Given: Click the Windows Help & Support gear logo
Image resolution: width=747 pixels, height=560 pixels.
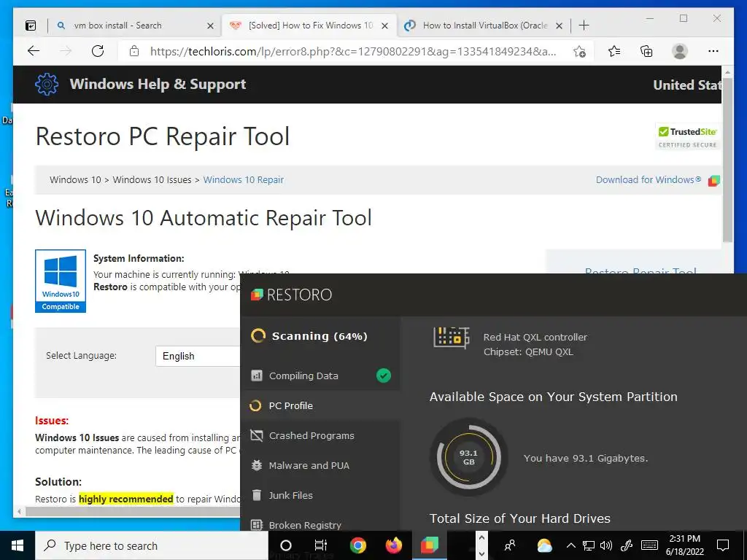Looking at the screenshot, I should pos(47,85).
